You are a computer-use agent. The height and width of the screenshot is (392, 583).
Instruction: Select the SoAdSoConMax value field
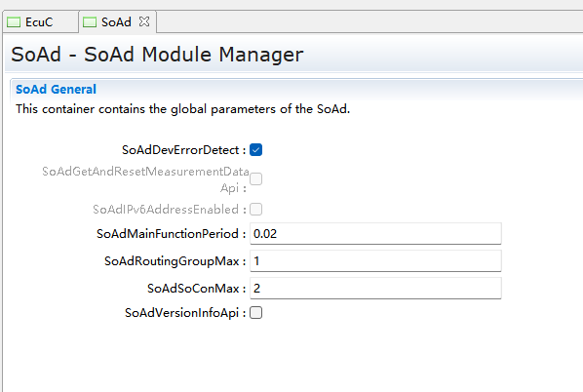[x=375, y=288]
